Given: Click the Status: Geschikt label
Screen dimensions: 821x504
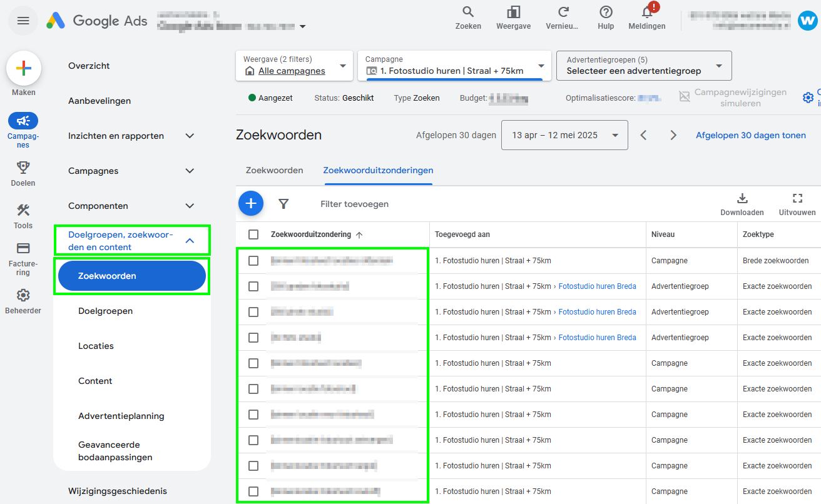Looking at the screenshot, I should 344,98.
